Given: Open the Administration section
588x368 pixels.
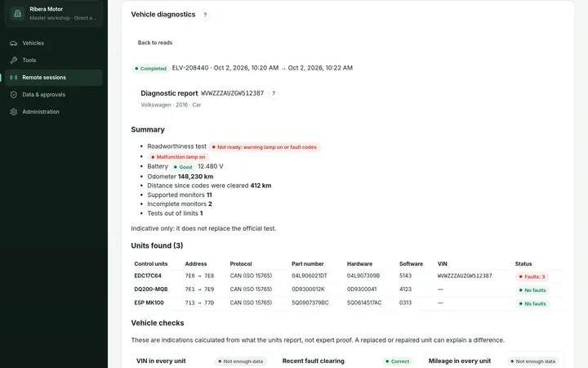Looking at the screenshot, I should 54,112.
